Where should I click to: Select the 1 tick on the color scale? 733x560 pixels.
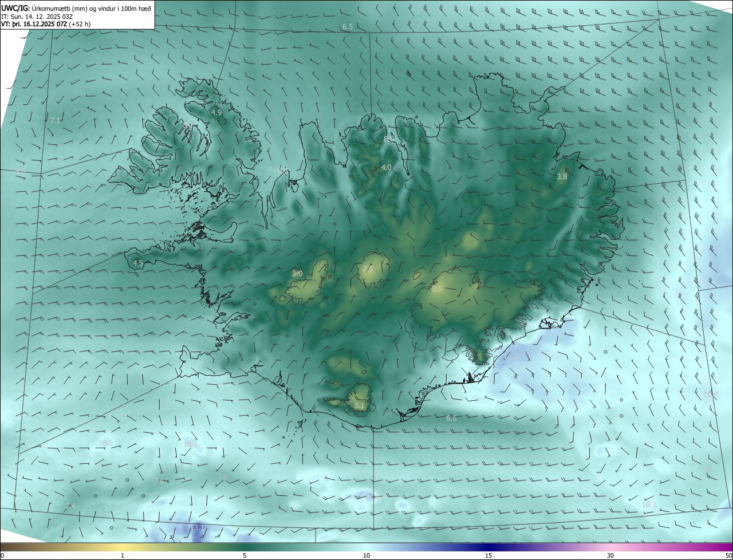click(123, 555)
